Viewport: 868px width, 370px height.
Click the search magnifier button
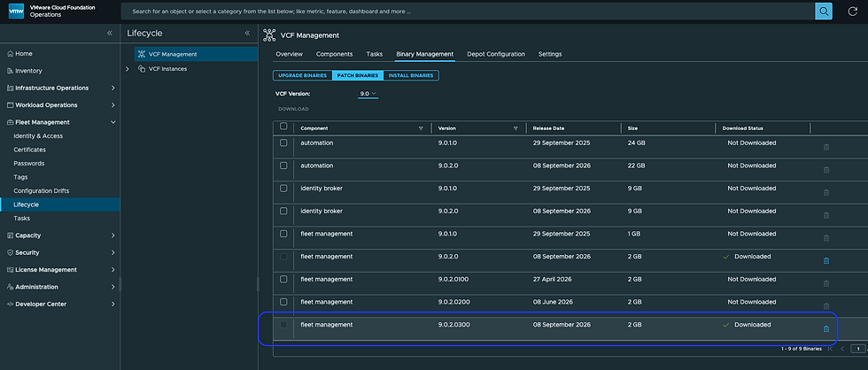(x=824, y=11)
